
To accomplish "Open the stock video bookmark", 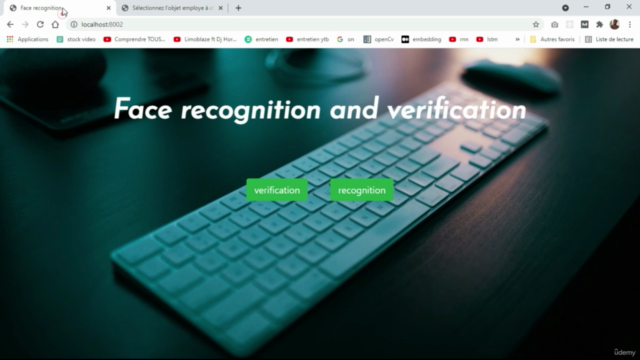I will click(x=76, y=39).
